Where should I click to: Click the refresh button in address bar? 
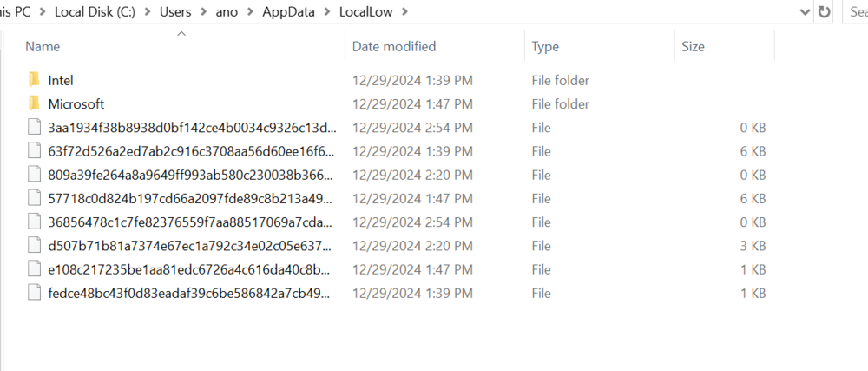click(824, 12)
